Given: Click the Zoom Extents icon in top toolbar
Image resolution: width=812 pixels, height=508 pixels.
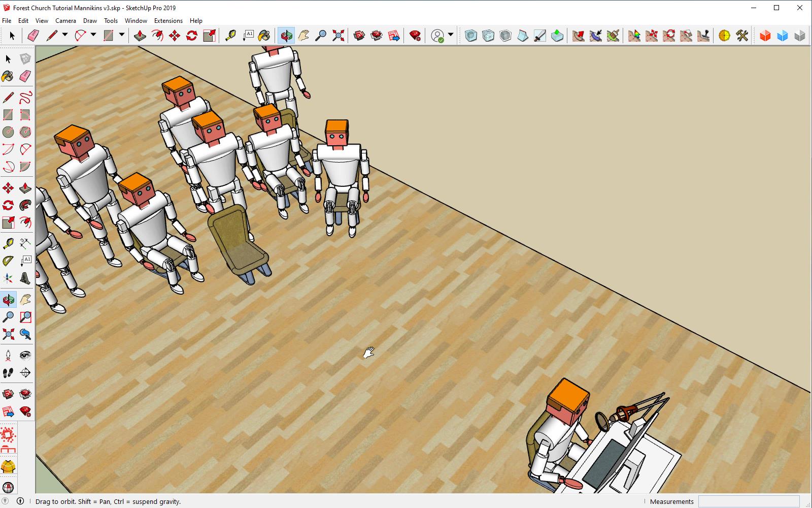Looking at the screenshot, I should [338, 36].
